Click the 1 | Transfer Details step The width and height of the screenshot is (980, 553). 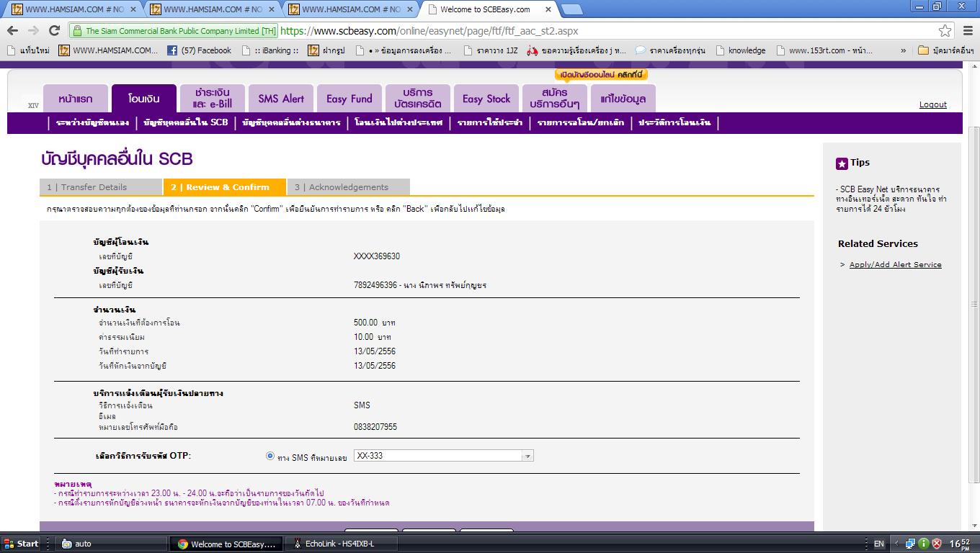point(101,187)
